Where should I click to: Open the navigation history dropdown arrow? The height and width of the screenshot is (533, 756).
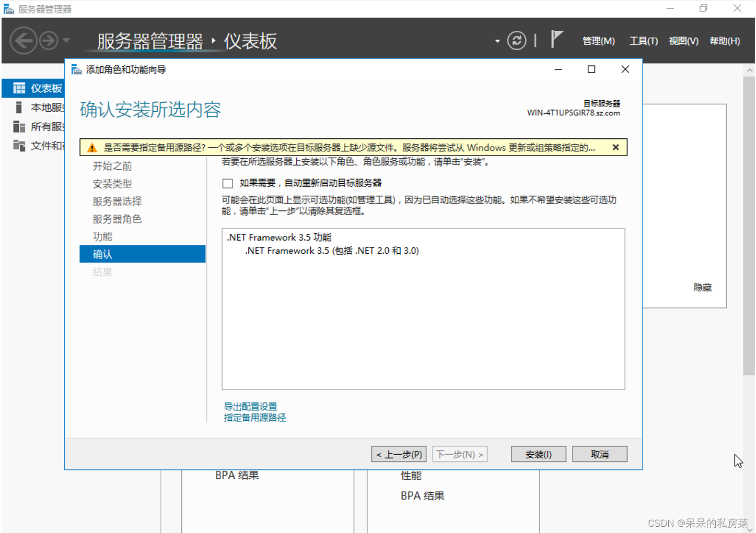point(66,40)
